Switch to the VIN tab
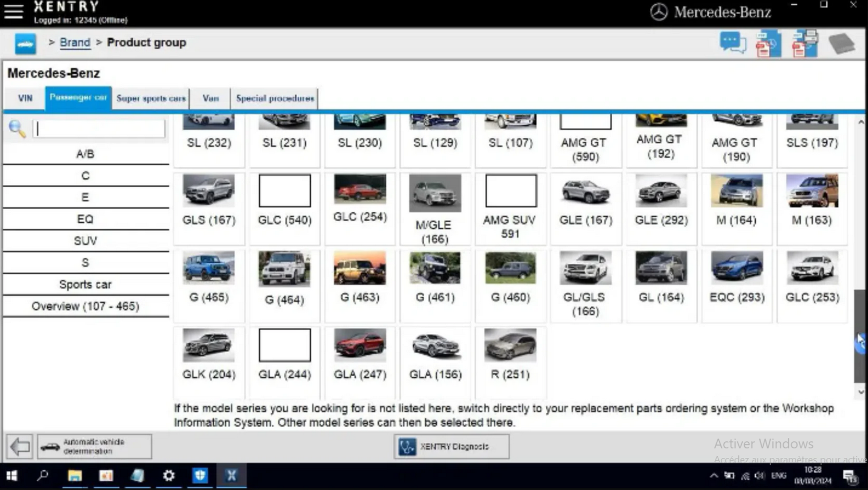Screen dimensions: 868x490 pos(25,99)
